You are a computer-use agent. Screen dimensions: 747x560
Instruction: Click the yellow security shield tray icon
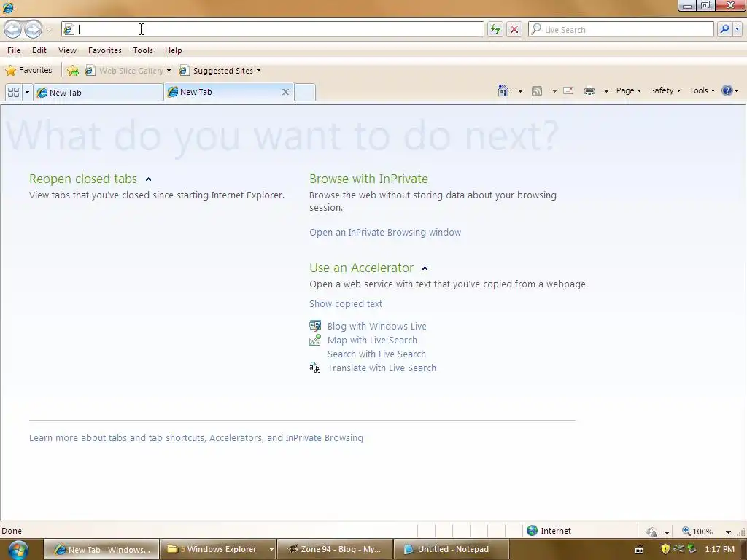[665, 549]
